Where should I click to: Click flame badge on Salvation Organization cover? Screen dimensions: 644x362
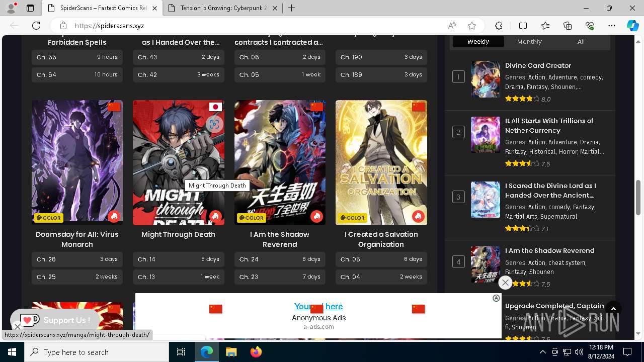point(418,216)
